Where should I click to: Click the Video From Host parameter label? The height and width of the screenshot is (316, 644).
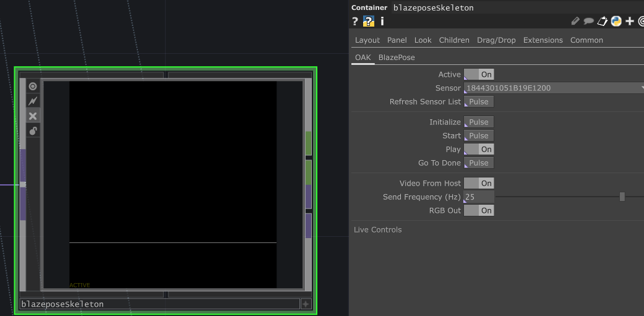coord(431,184)
